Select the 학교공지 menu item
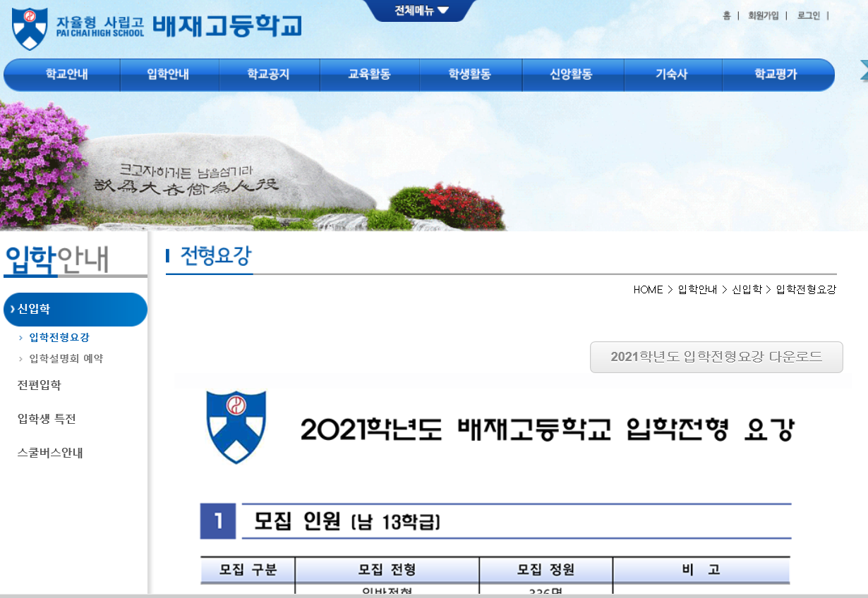The width and height of the screenshot is (868, 598). coord(268,74)
